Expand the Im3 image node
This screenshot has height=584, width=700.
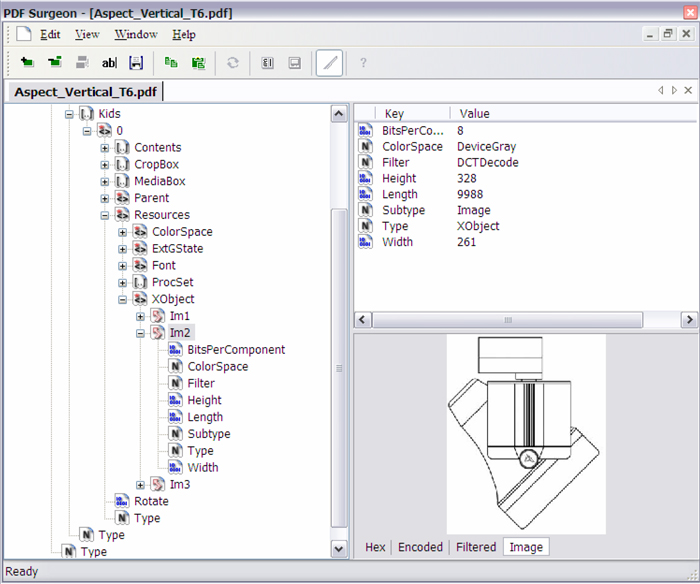[x=140, y=485]
